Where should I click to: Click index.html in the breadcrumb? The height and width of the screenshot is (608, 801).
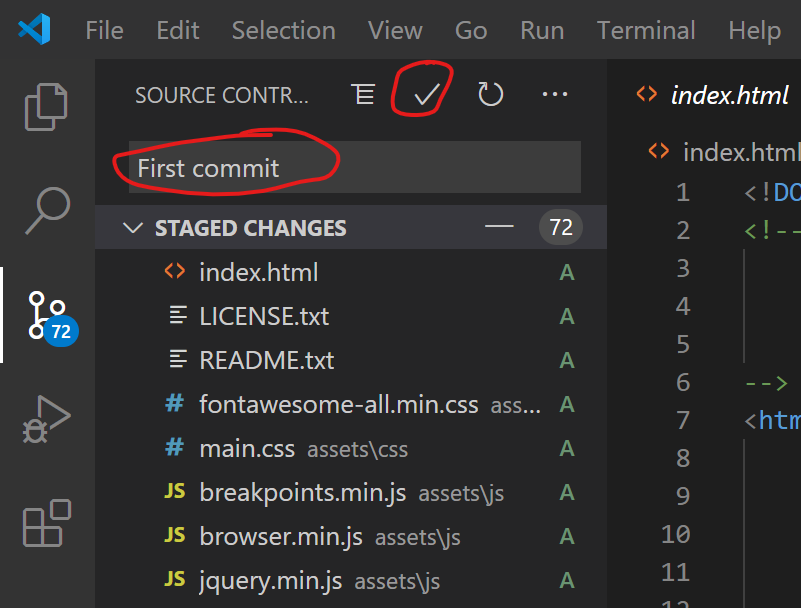point(738,152)
